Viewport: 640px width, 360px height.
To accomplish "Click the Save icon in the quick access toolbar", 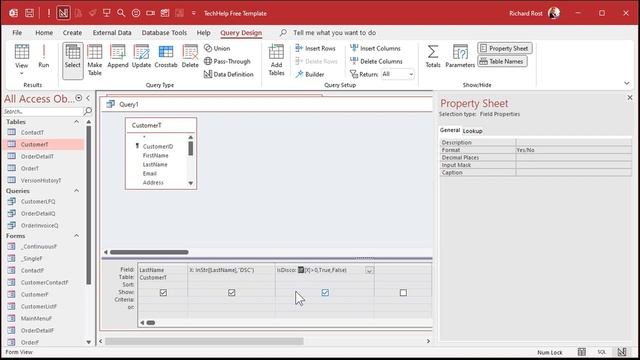I will (29, 13).
